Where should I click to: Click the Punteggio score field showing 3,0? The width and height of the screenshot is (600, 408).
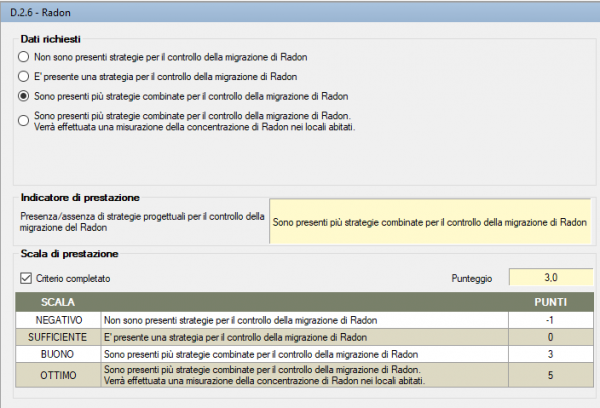pyautogui.click(x=551, y=277)
